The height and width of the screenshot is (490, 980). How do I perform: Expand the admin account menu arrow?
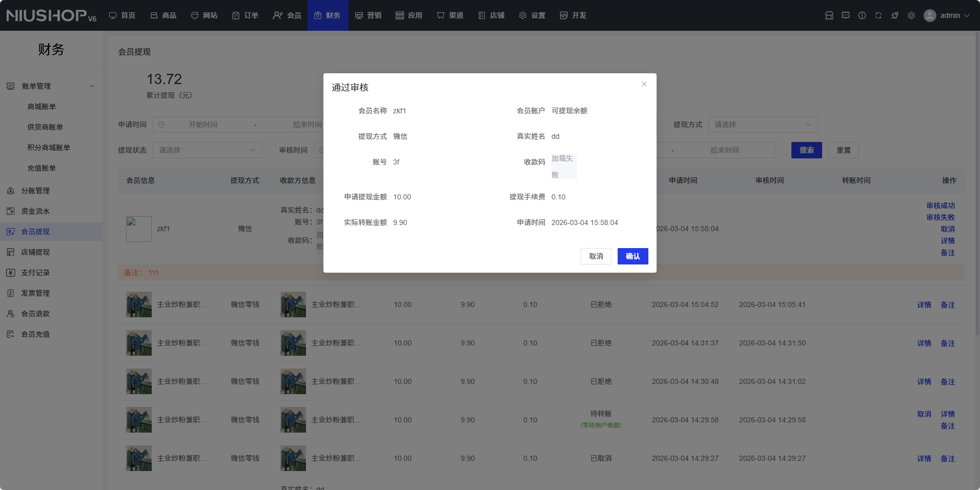tap(967, 15)
